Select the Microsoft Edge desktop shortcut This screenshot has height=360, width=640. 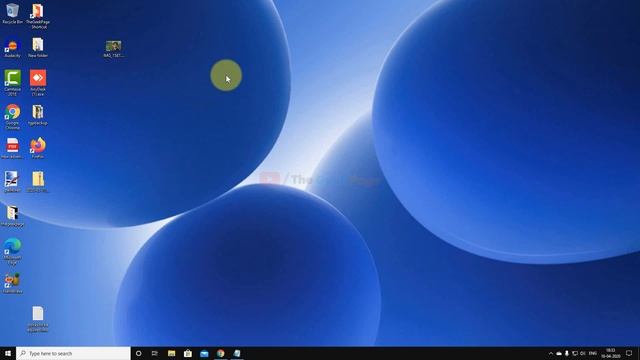click(12, 251)
